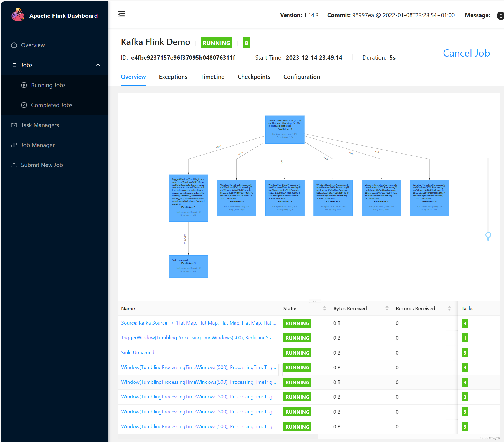
Task: Click the job ID e4fbe9237157e96f37095b048076311f
Action: pos(183,58)
